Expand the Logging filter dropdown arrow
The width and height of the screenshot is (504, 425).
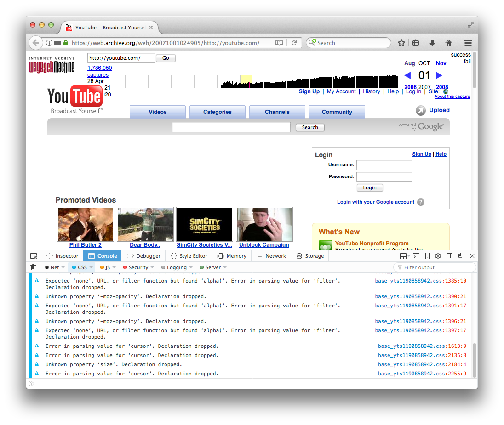pyautogui.click(x=191, y=267)
